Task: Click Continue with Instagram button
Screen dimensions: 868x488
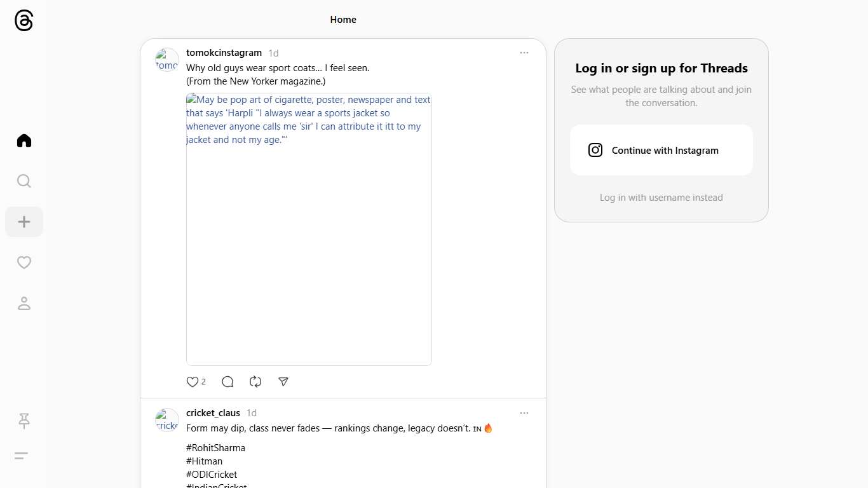Action: (x=661, y=150)
